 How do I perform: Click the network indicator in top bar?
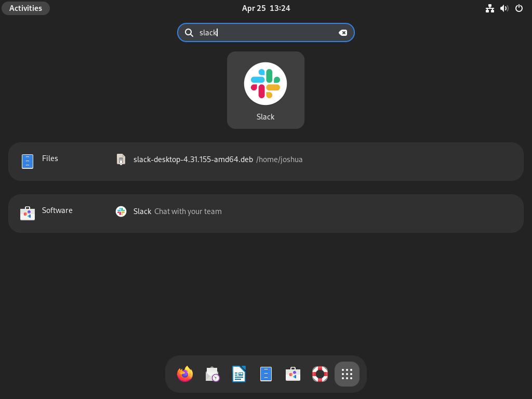pyautogui.click(x=490, y=8)
